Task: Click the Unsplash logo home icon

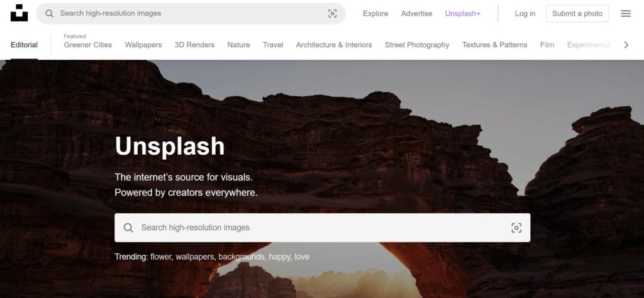Action: pos(19,13)
